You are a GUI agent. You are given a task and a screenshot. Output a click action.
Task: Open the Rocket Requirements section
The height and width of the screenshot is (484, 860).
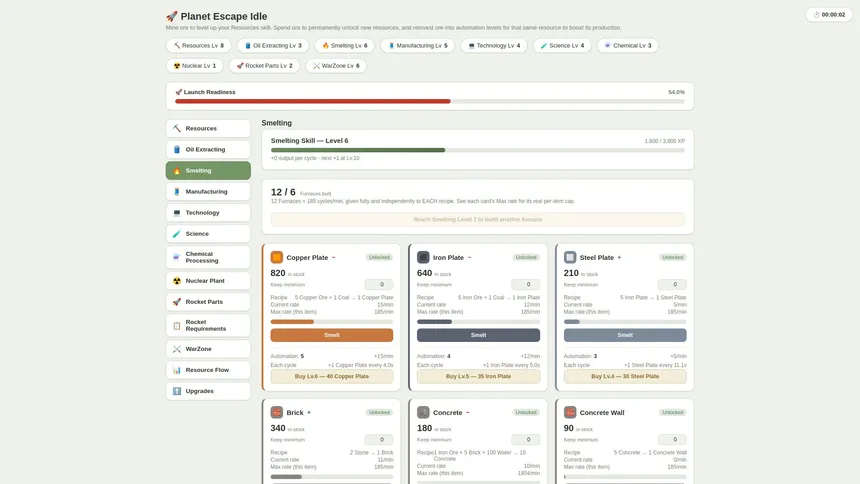(208, 325)
